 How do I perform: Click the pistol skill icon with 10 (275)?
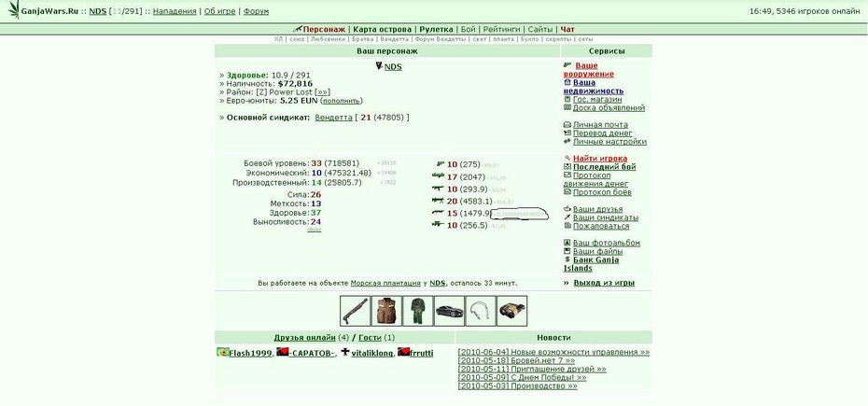(x=441, y=164)
